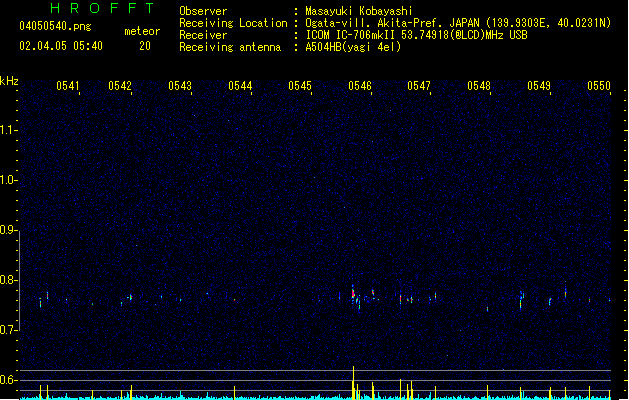This screenshot has height=400, width=629.
Task: Click the 0548 time marker
Action: pos(479,86)
